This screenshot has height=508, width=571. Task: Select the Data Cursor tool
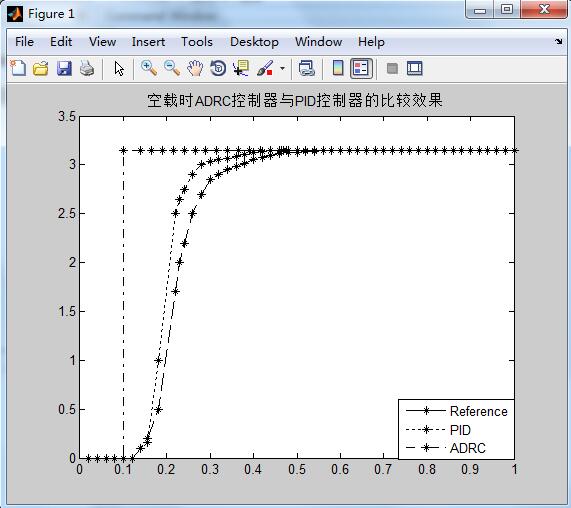(x=241, y=68)
